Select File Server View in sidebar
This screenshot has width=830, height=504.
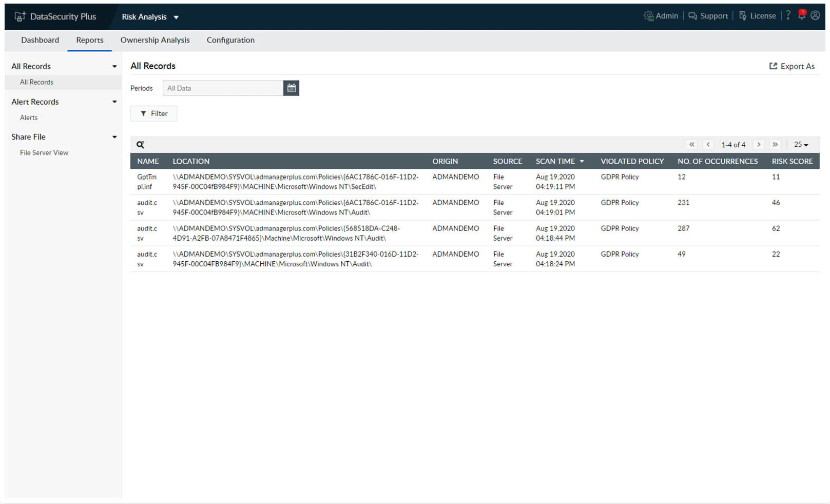tap(44, 152)
